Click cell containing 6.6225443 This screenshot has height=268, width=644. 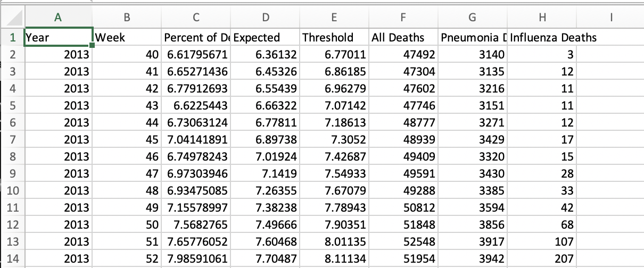196,106
